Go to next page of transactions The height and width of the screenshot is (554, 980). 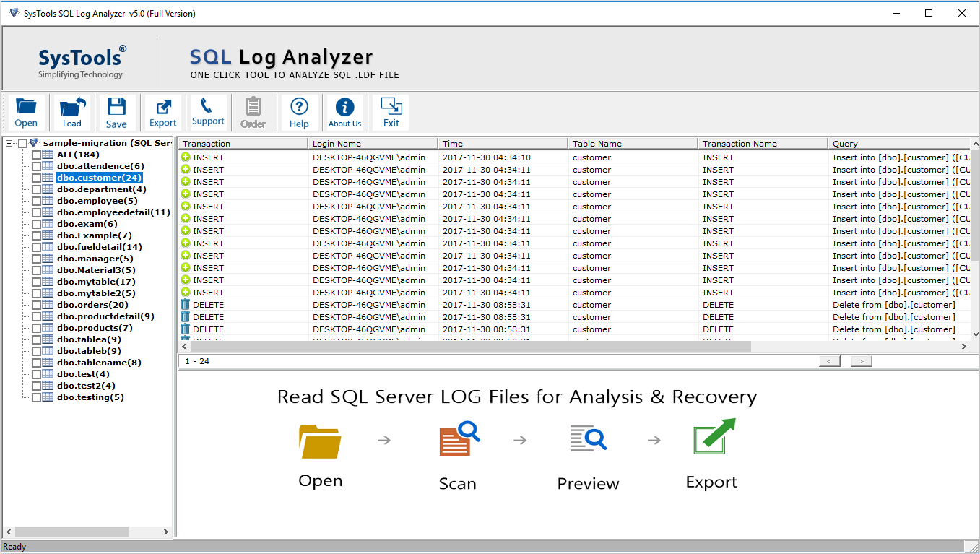(860, 361)
